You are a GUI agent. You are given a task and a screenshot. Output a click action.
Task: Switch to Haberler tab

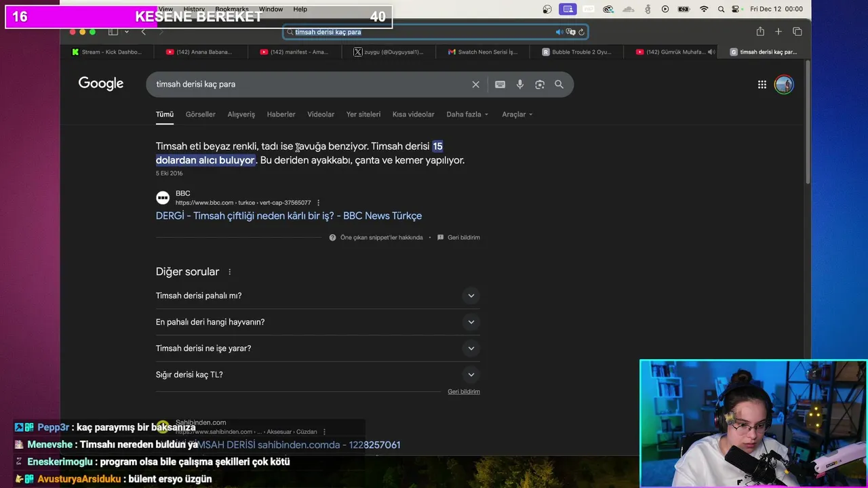[281, 115]
